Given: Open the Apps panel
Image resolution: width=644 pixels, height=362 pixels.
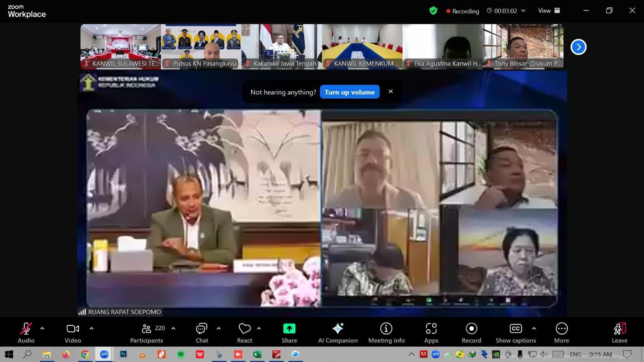Looking at the screenshot, I should [x=431, y=333].
